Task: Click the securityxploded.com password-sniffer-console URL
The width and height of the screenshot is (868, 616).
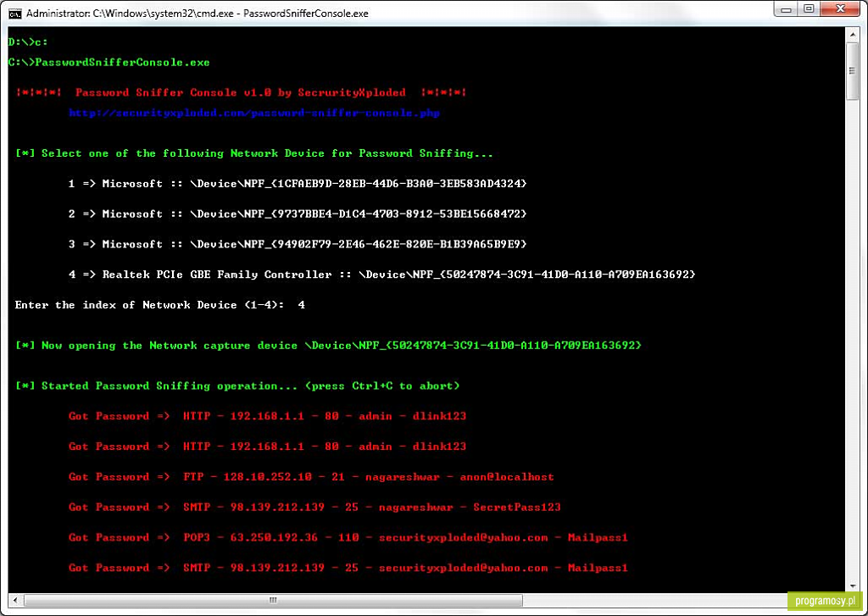Action: [254, 113]
